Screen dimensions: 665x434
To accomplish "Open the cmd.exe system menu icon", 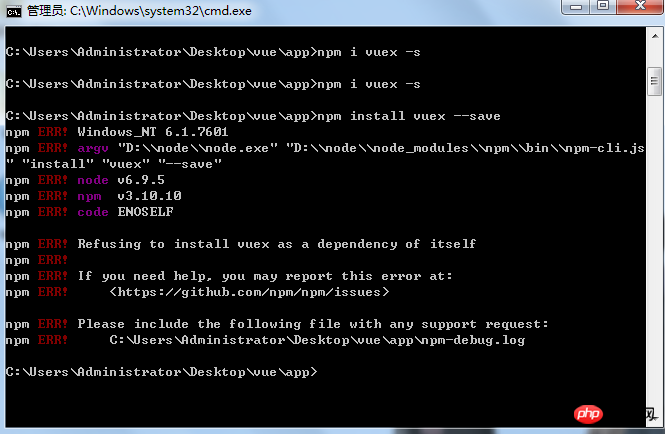I will (x=14, y=11).
